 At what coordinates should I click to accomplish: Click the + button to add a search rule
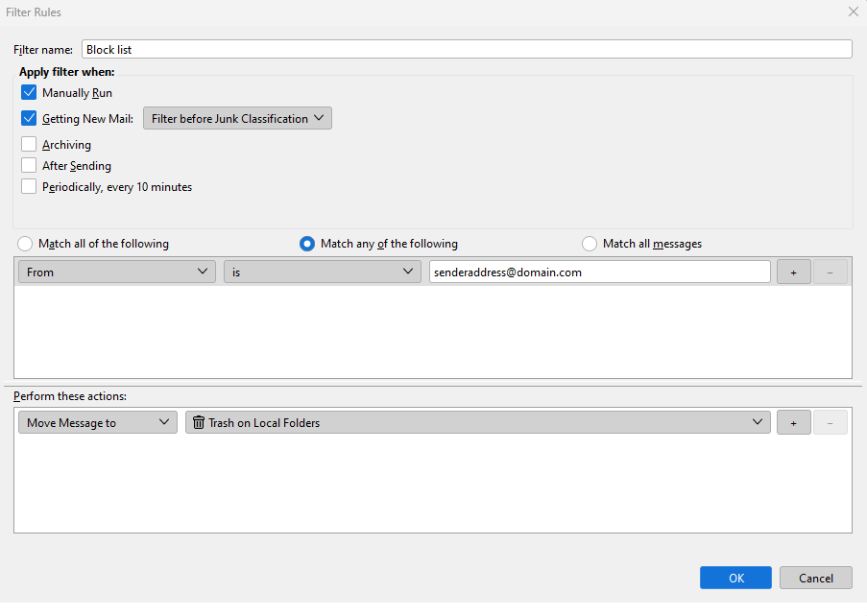(x=793, y=272)
